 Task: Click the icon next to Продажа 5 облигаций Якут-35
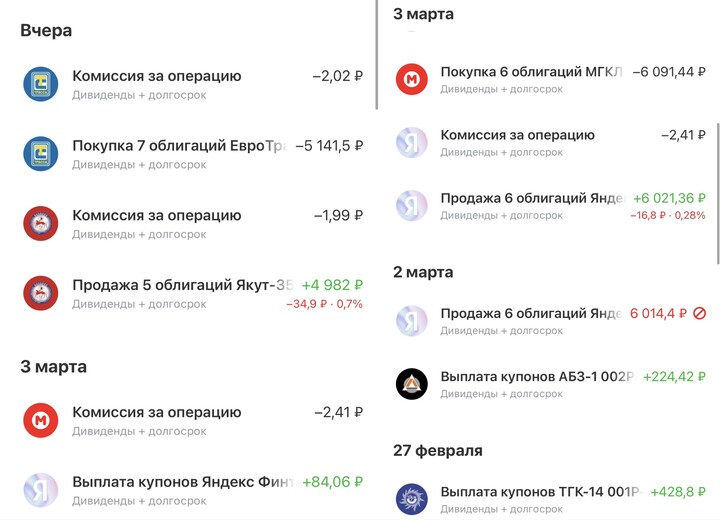pyautogui.click(x=41, y=293)
